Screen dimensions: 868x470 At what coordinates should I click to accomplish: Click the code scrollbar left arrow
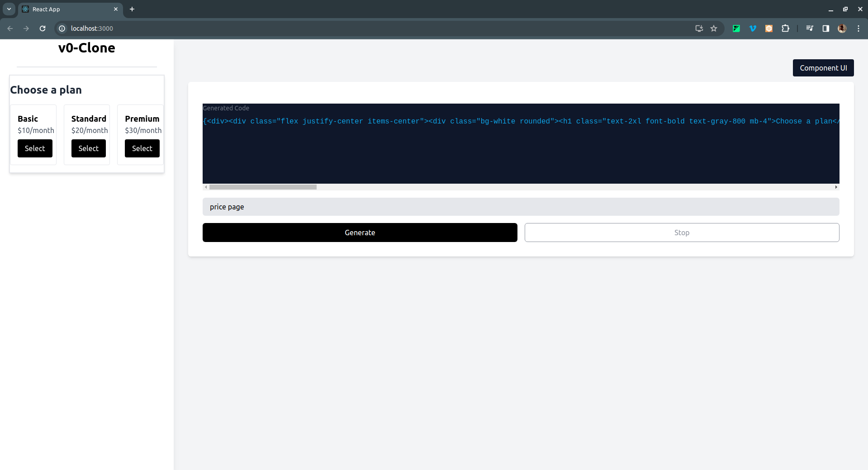tap(206, 187)
